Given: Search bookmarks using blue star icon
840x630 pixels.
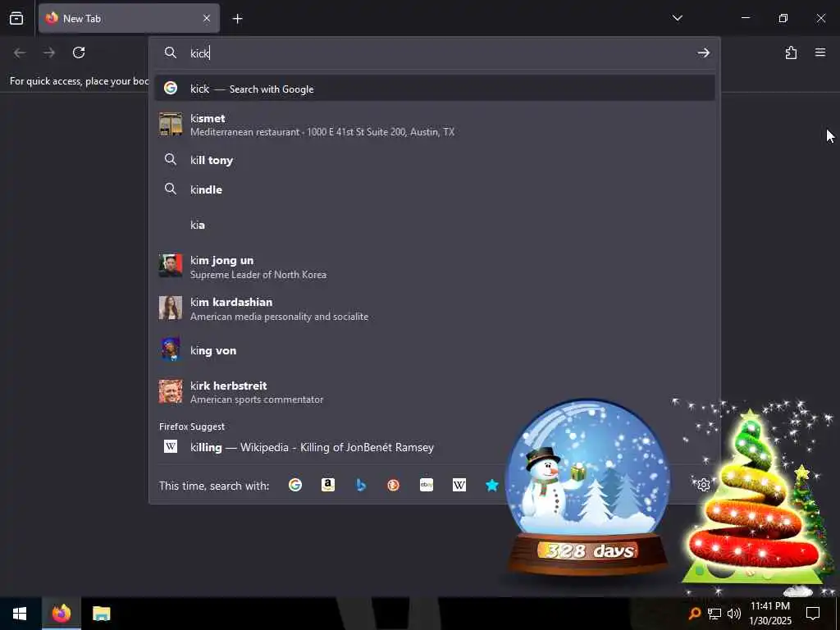Looking at the screenshot, I should pos(492,485).
